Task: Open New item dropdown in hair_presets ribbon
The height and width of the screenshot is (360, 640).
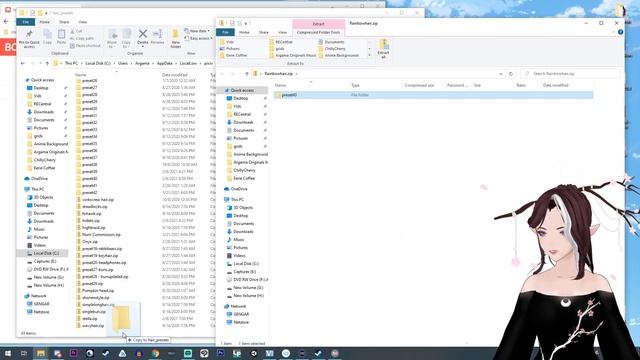Action: (x=197, y=31)
